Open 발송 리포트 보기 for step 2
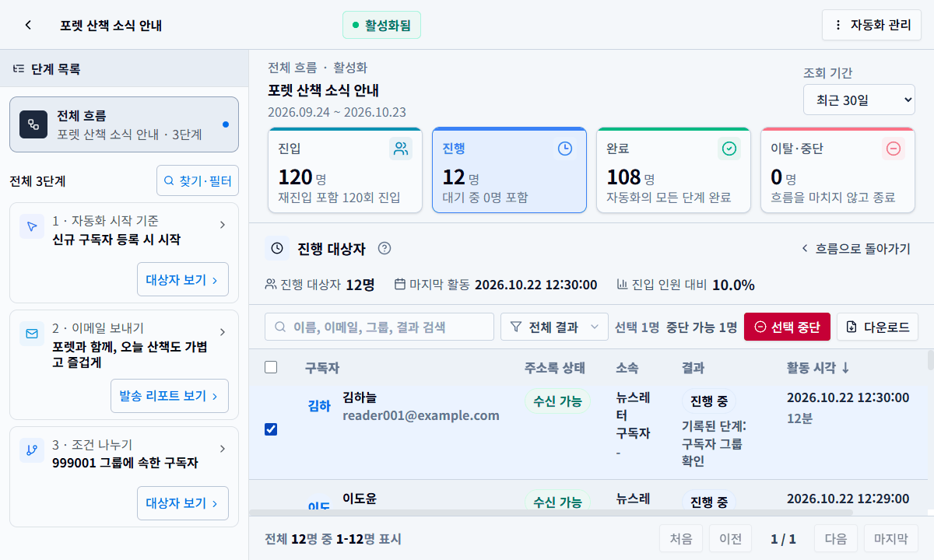Screen dimensions: 934x560 170,396
